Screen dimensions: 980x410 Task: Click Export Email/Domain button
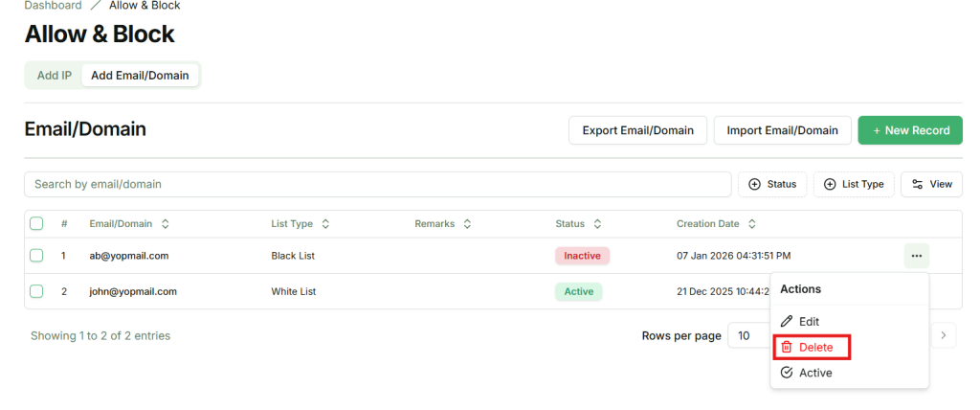pos(637,130)
